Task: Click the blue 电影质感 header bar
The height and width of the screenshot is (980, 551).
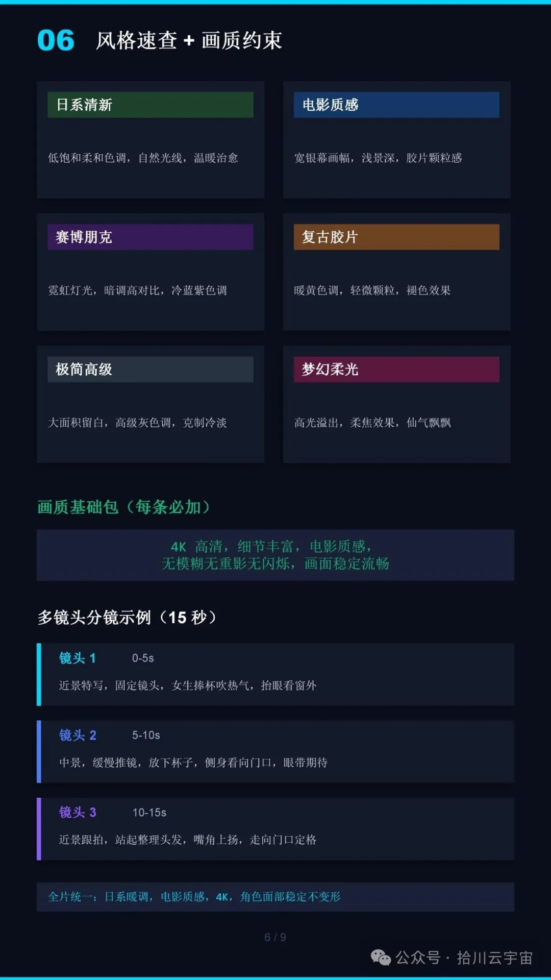Action: [x=396, y=105]
